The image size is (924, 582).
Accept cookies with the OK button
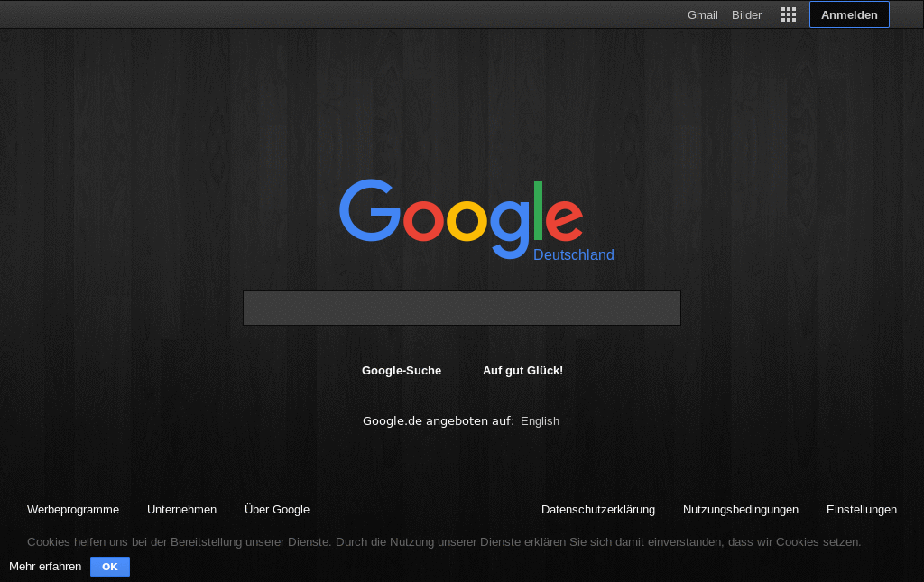pos(110,567)
